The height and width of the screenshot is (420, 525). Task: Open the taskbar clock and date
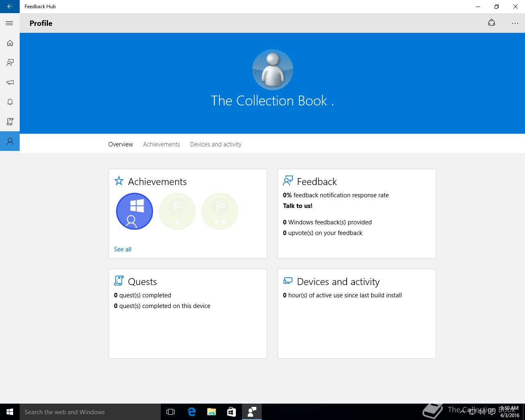(509, 412)
